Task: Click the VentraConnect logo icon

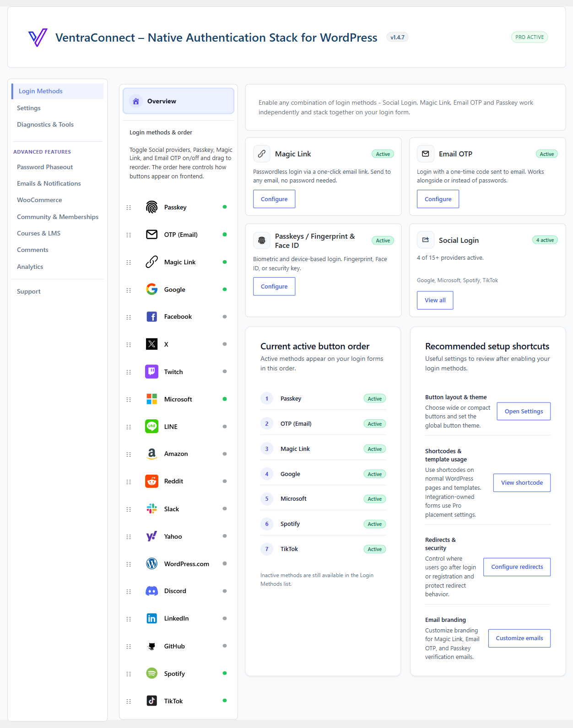Action: [38, 37]
